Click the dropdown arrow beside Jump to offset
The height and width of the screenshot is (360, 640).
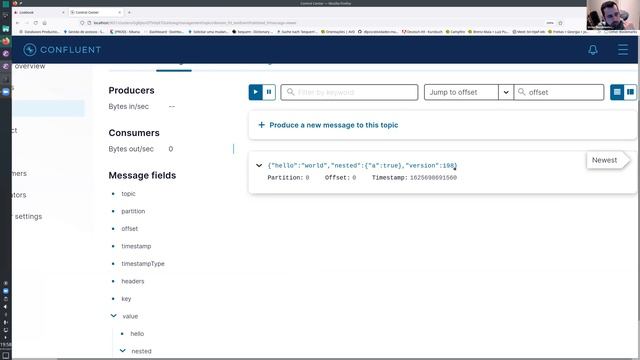click(506, 92)
